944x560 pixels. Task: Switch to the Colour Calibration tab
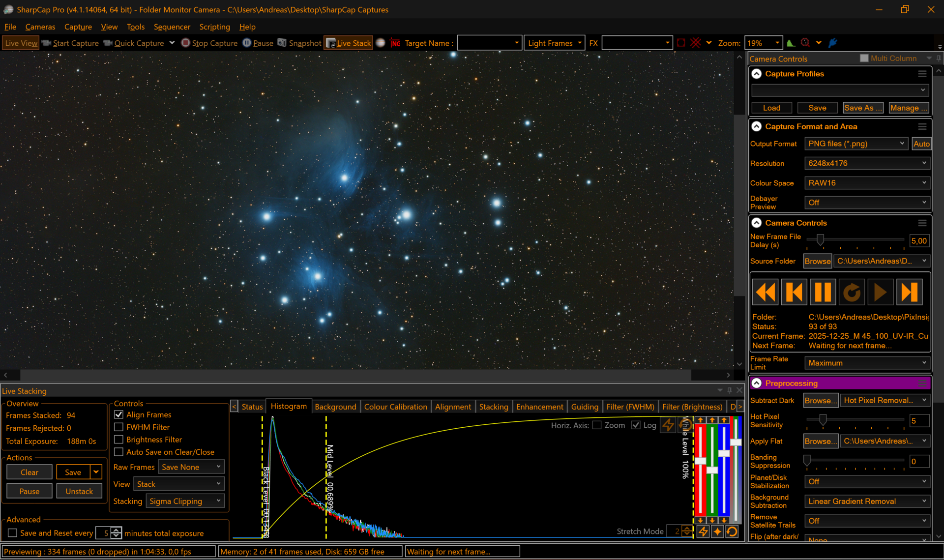(x=395, y=407)
